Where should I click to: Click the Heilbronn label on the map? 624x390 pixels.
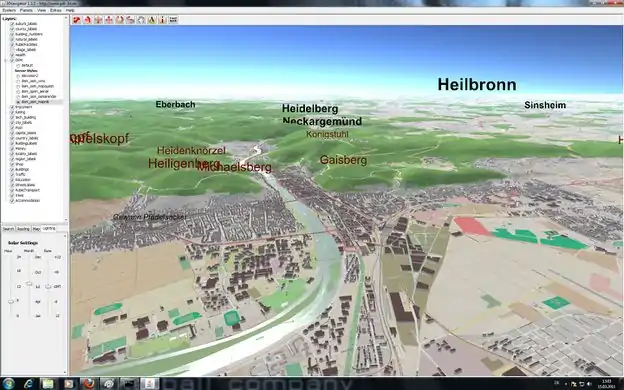(x=477, y=85)
